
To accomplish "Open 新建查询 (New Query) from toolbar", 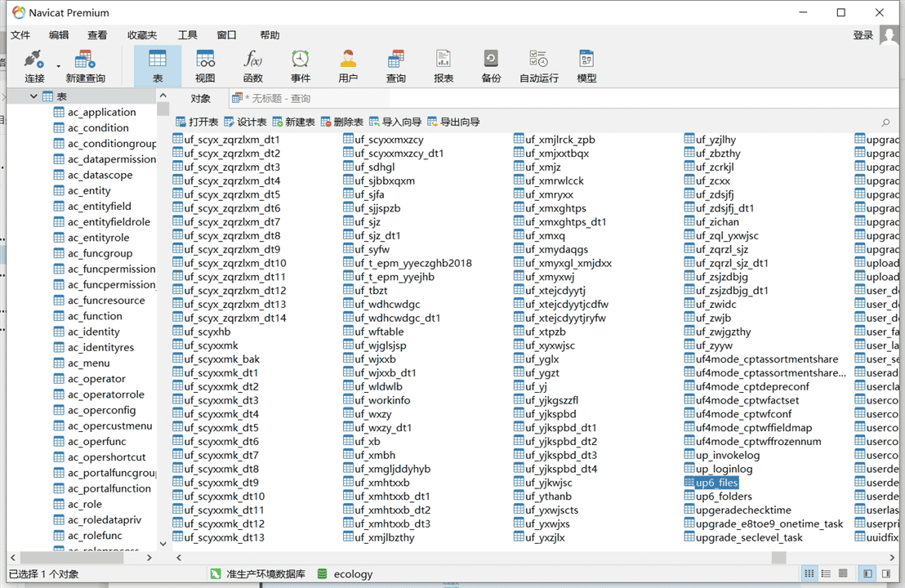I will (x=85, y=65).
